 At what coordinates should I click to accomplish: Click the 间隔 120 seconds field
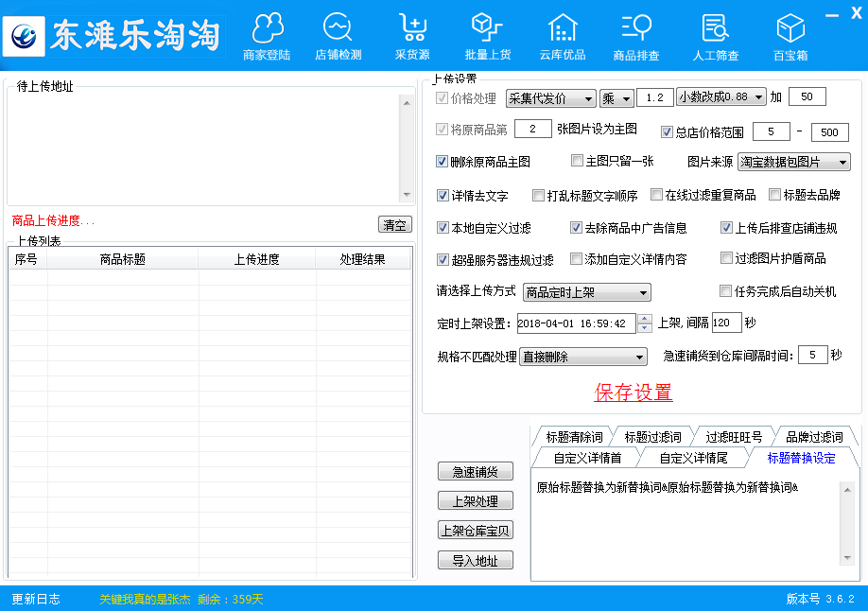pos(726,323)
